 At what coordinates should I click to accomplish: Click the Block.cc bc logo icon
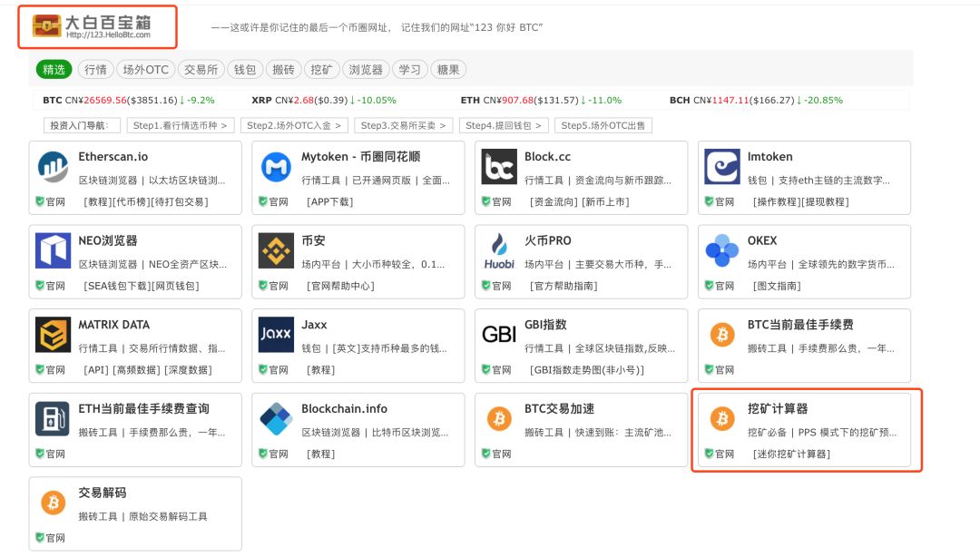click(499, 166)
